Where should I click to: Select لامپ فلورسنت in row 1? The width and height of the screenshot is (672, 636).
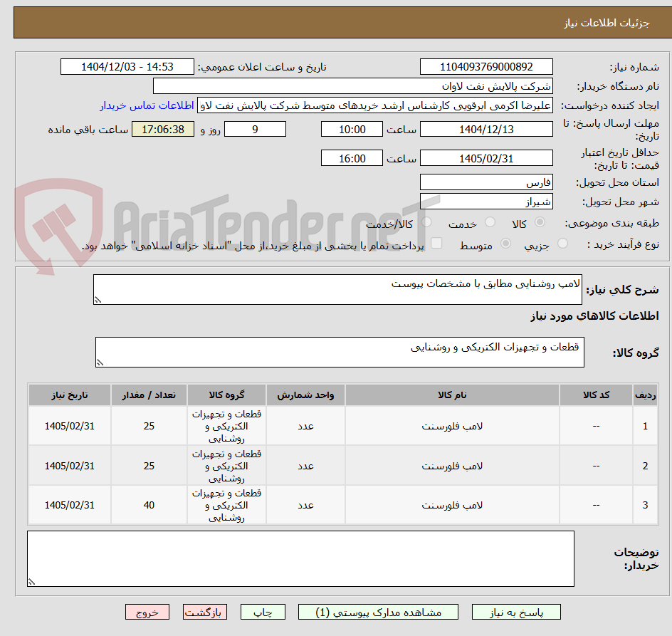[x=452, y=427]
